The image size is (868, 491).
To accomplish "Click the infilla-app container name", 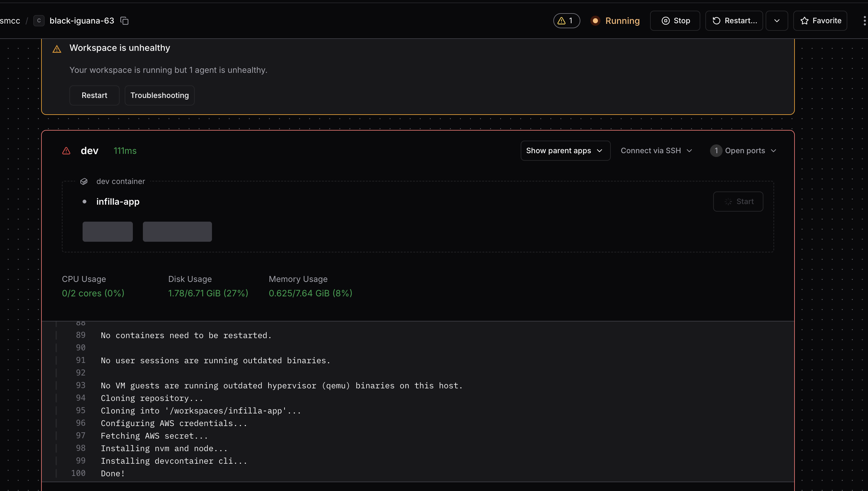I will [x=118, y=202].
